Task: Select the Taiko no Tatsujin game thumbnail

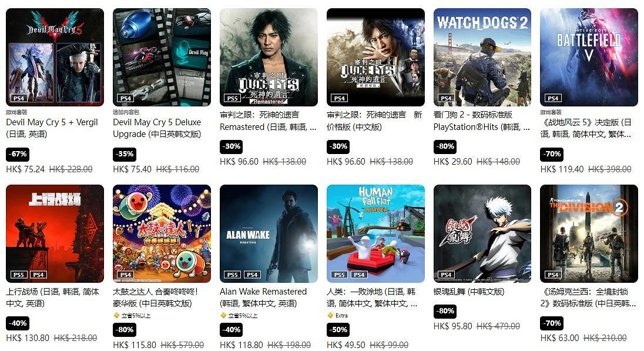Action: click(162, 233)
